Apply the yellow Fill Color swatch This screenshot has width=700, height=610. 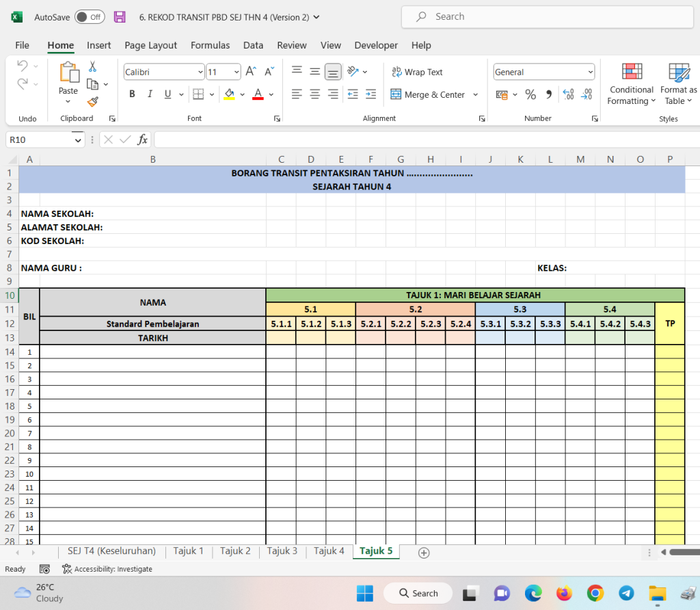click(229, 94)
